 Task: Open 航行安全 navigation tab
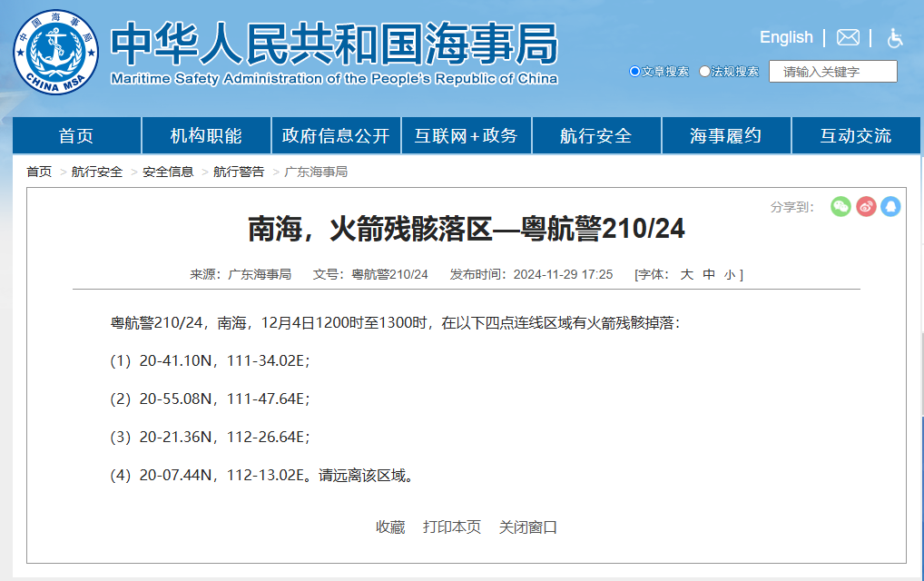tap(596, 135)
